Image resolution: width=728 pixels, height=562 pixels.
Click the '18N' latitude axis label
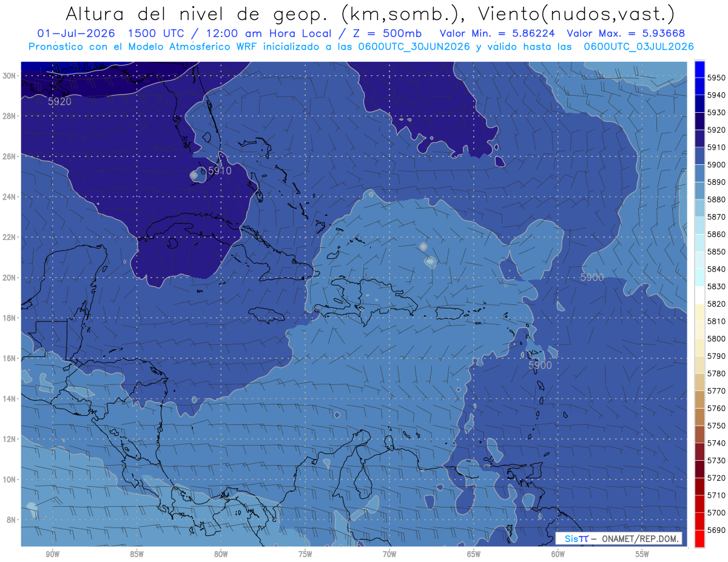click(x=10, y=318)
